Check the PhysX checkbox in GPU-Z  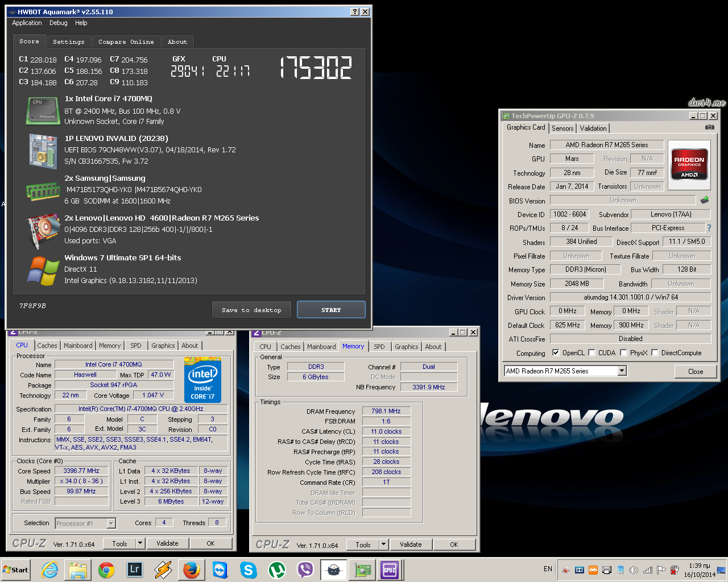pos(624,352)
